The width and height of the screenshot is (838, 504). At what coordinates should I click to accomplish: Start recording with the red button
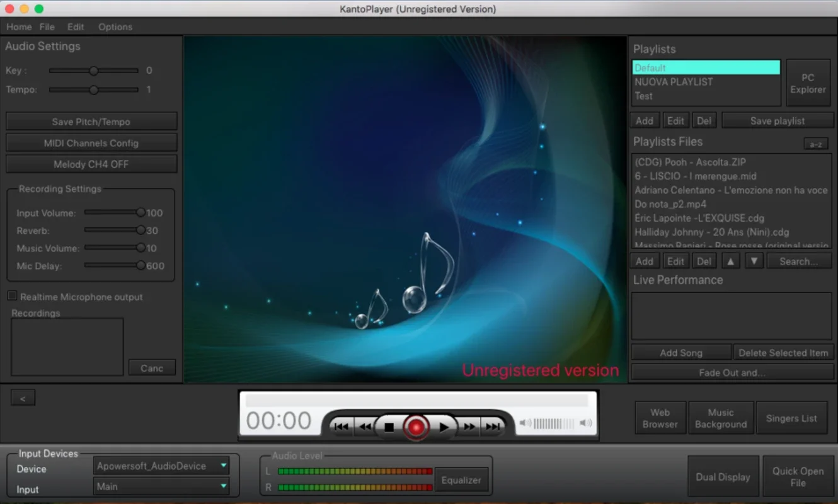[x=415, y=427]
